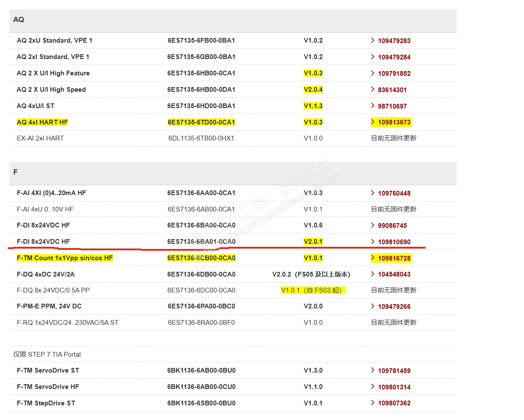
Task: Click the AQ section header
Action: [233, 21]
